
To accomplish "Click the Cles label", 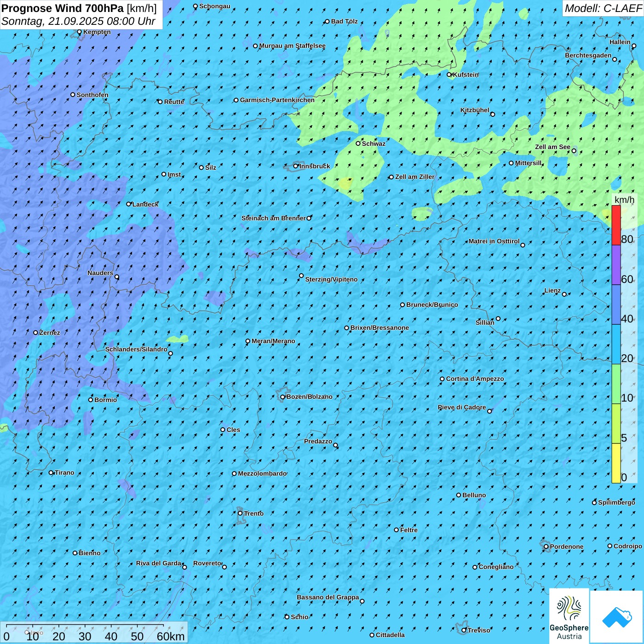I will (233, 430).
